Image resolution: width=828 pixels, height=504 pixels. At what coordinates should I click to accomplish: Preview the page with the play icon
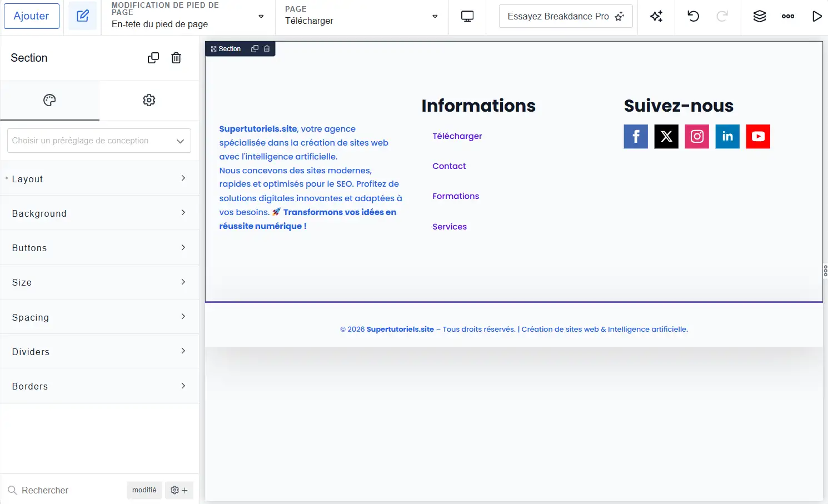click(x=817, y=16)
